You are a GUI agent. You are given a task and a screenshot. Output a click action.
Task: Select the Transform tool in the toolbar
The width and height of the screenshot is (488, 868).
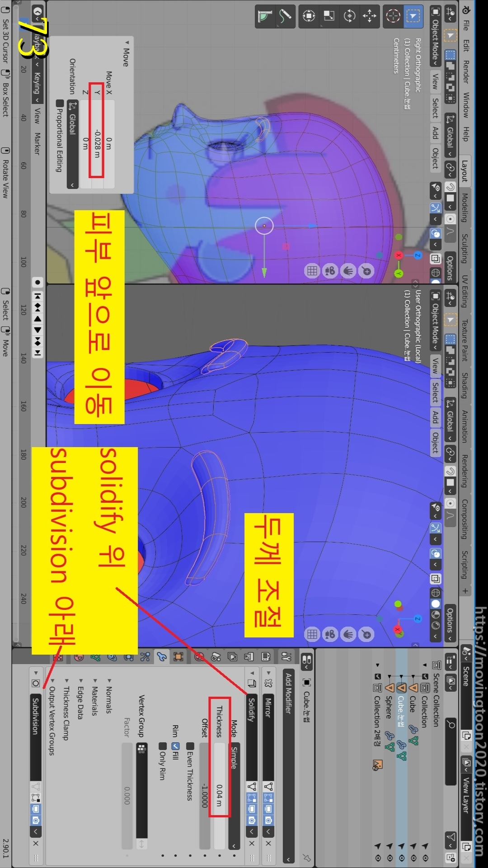coord(309,16)
